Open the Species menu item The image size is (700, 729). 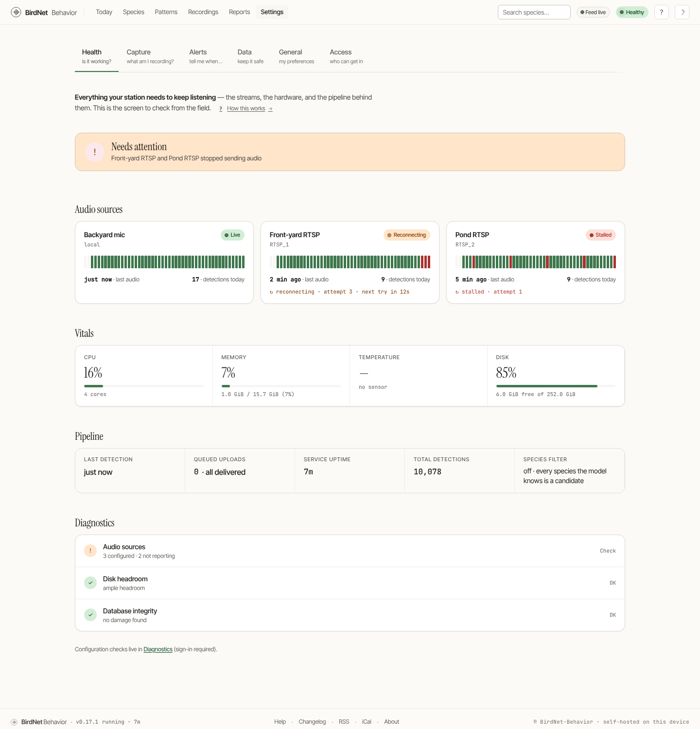coord(134,12)
